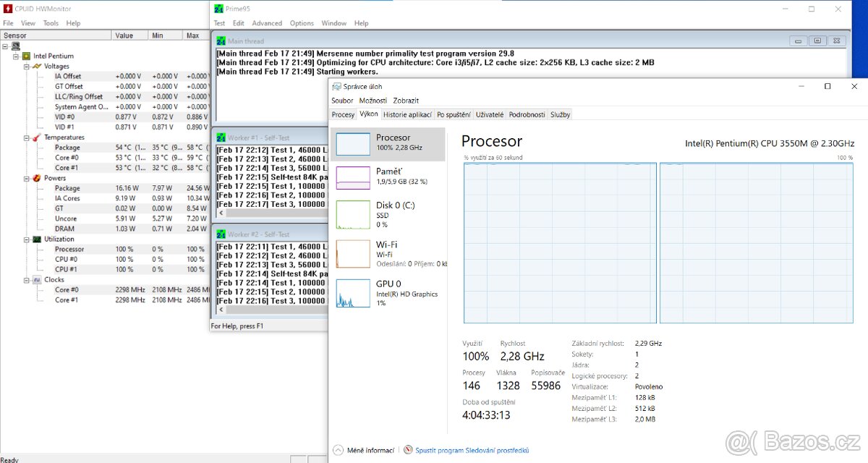Select the GPU 0 mini graph
This screenshot has height=463, width=868.
point(353,293)
